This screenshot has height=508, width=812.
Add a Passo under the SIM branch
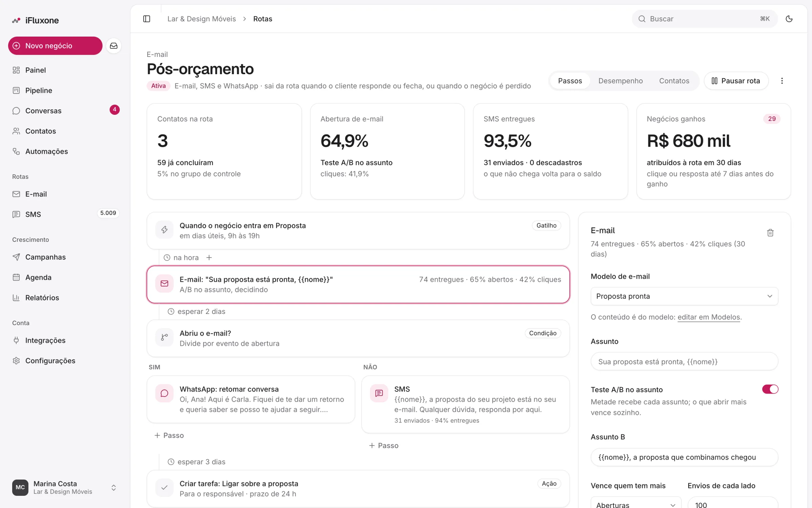[169, 436]
